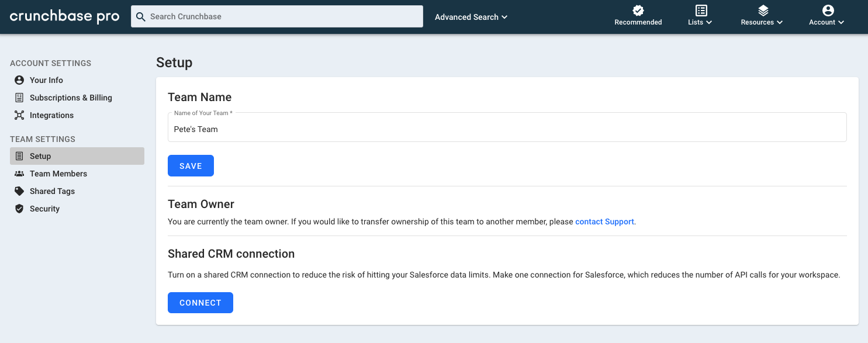Save the team name
The height and width of the screenshot is (343, 868).
coord(191,166)
